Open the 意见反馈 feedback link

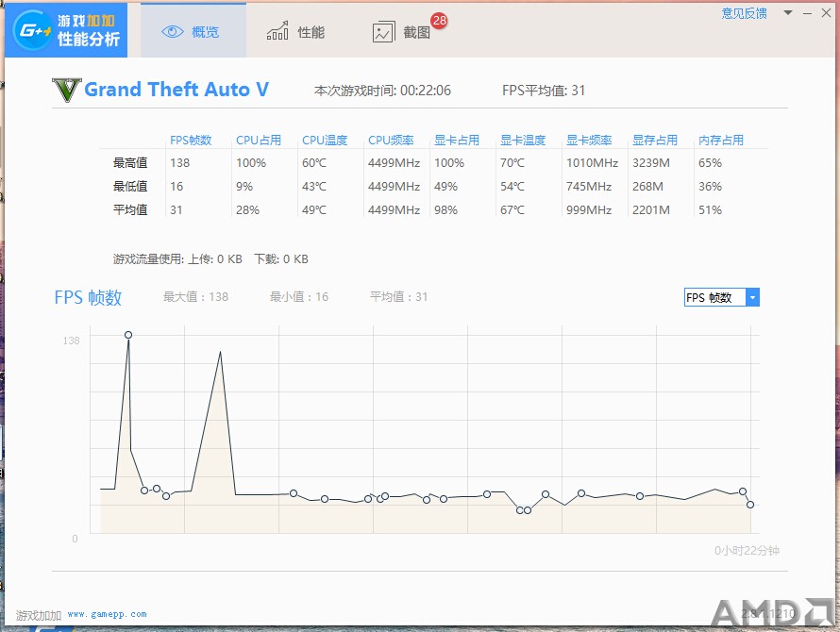point(744,13)
